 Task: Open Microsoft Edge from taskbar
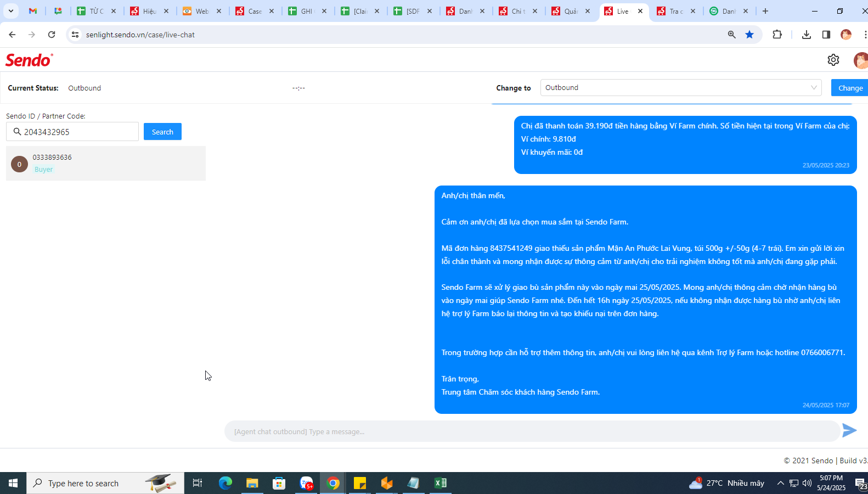(226, 483)
